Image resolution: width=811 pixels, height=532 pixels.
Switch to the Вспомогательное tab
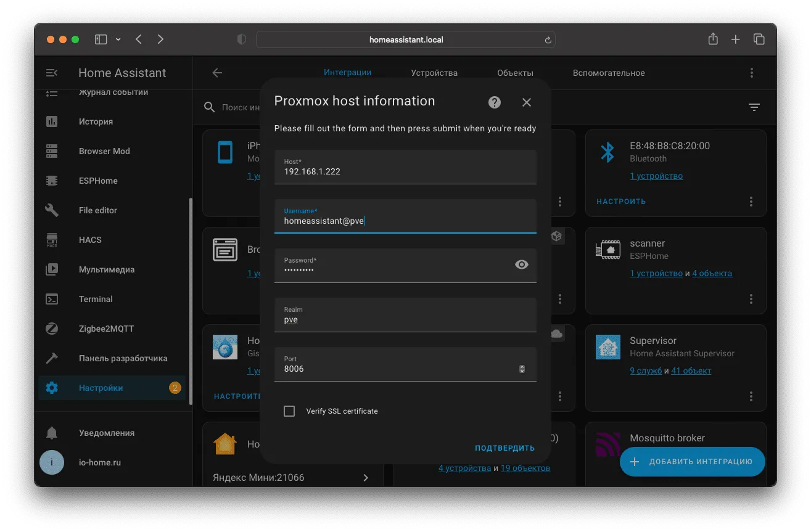[x=609, y=73]
